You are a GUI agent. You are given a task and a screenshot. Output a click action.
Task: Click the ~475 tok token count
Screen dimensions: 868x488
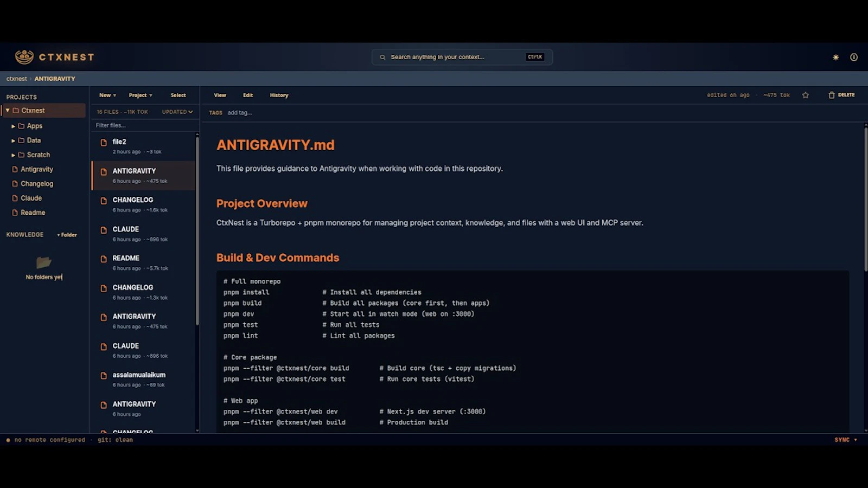pyautogui.click(x=776, y=95)
